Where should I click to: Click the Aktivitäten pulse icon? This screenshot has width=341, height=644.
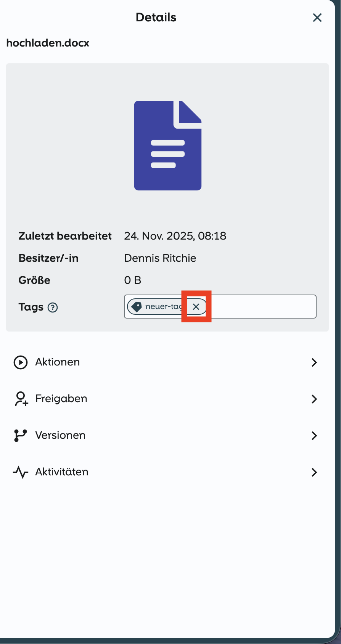click(x=21, y=472)
